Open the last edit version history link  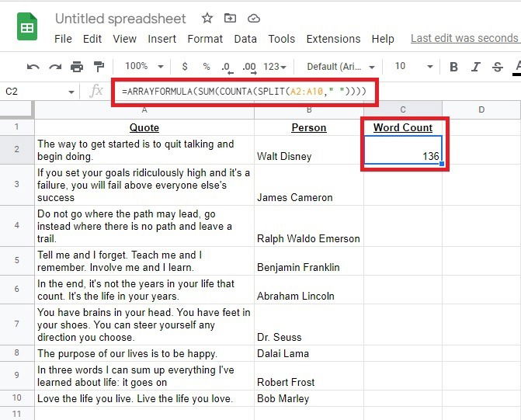click(465, 38)
